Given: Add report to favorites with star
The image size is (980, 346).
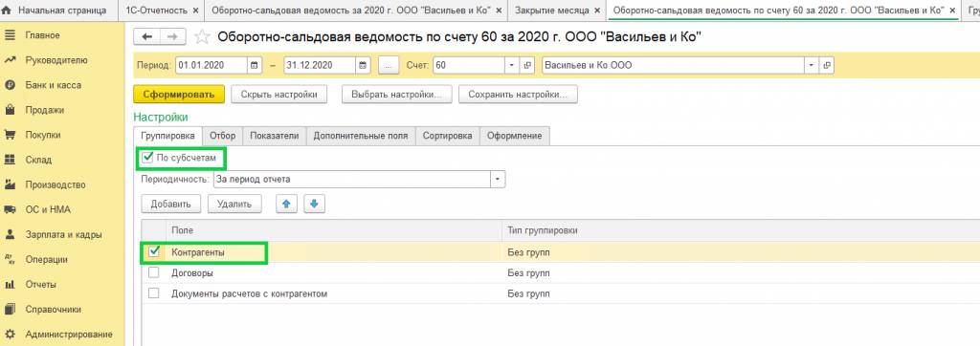Looking at the screenshot, I should coord(201,37).
